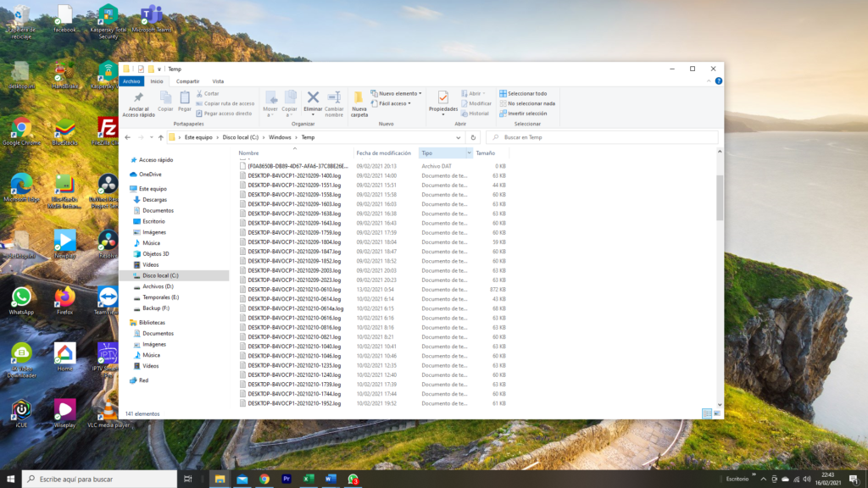The width and height of the screenshot is (868, 488).
Task: Open the Archivo menu tab
Action: click(x=131, y=81)
